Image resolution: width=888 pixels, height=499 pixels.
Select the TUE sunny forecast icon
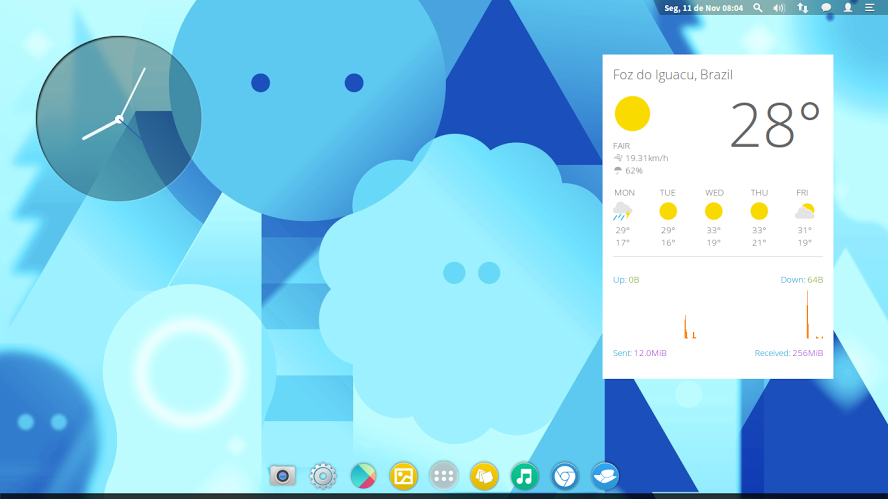(x=668, y=211)
